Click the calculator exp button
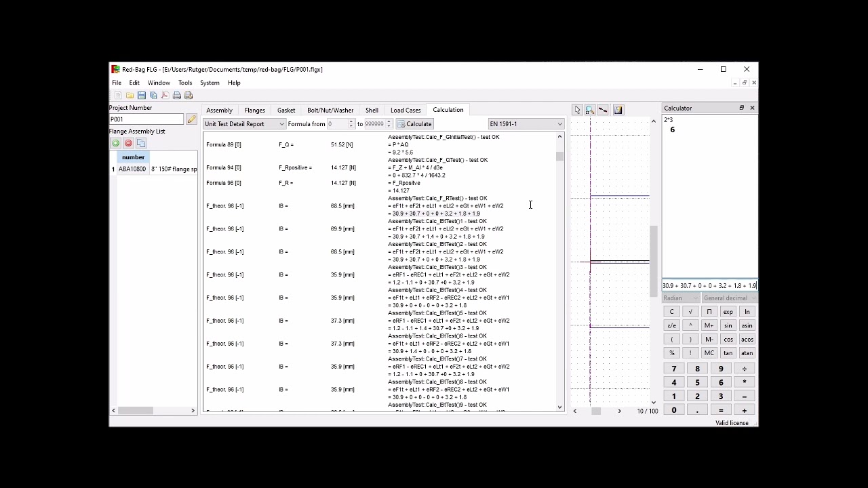868x488 pixels. pyautogui.click(x=728, y=312)
